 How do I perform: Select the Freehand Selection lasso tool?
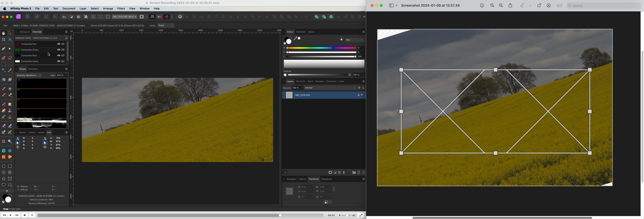point(10,58)
